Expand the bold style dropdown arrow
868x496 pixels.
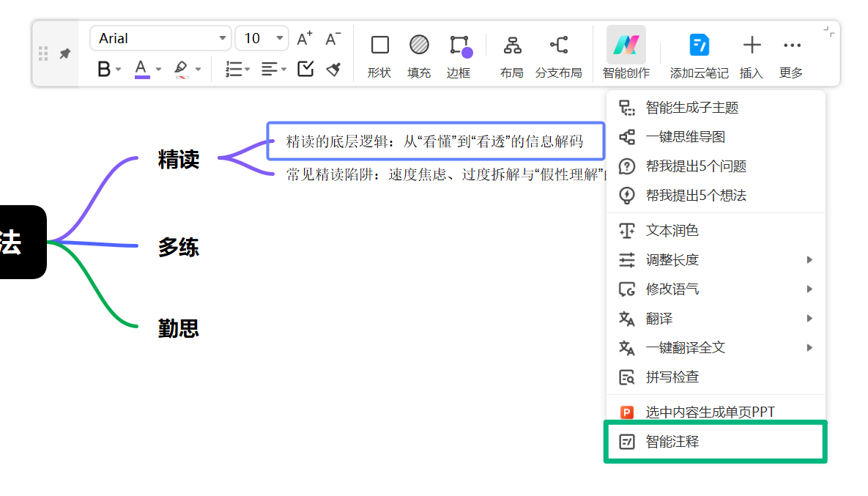118,70
